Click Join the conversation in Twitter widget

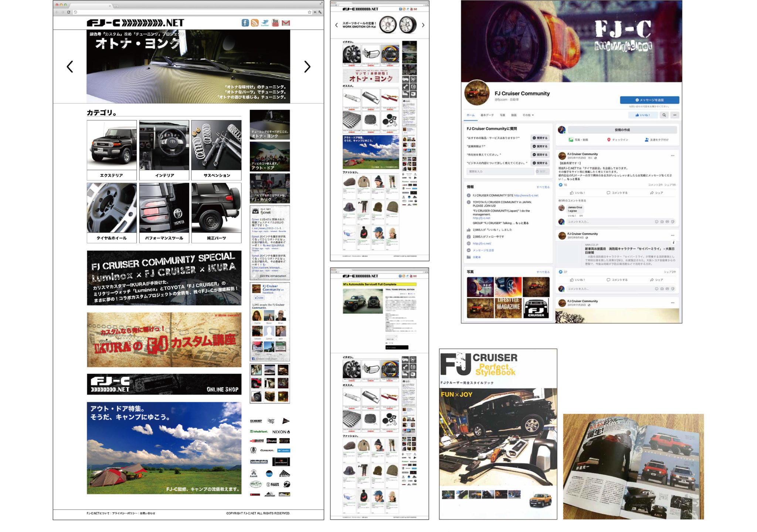(x=272, y=276)
